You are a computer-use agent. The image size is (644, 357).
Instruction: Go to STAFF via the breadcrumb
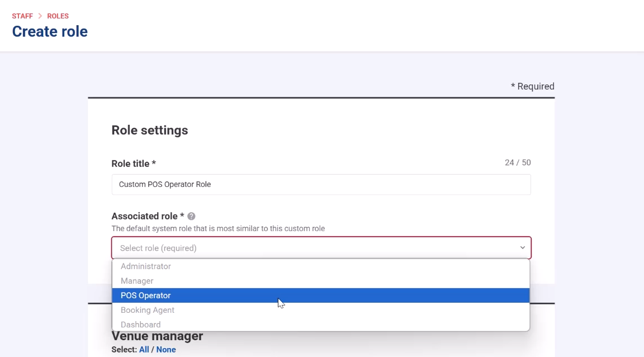click(22, 16)
